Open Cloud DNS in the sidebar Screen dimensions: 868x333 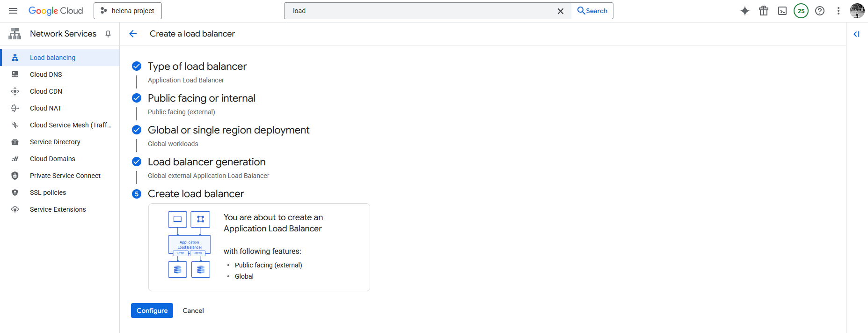click(46, 74)
